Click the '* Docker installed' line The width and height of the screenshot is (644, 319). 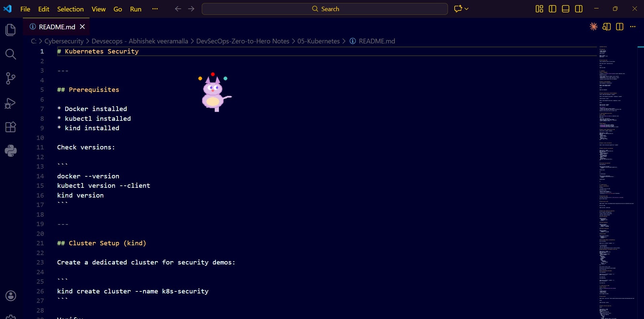point(92,109)
